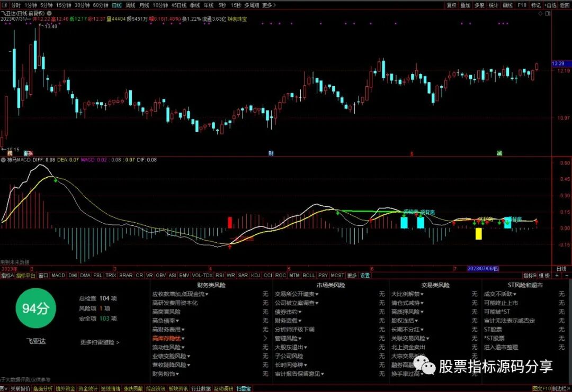The height and width of the screenshot is (392, 572).
Task: Open the 更多扫雷避险 > link
Action: [100, 342]
